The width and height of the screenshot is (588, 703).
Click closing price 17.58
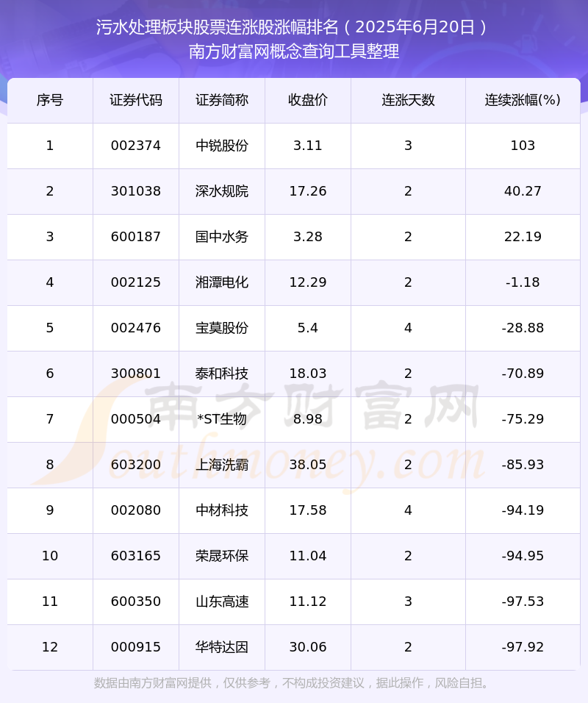point(308,510)
